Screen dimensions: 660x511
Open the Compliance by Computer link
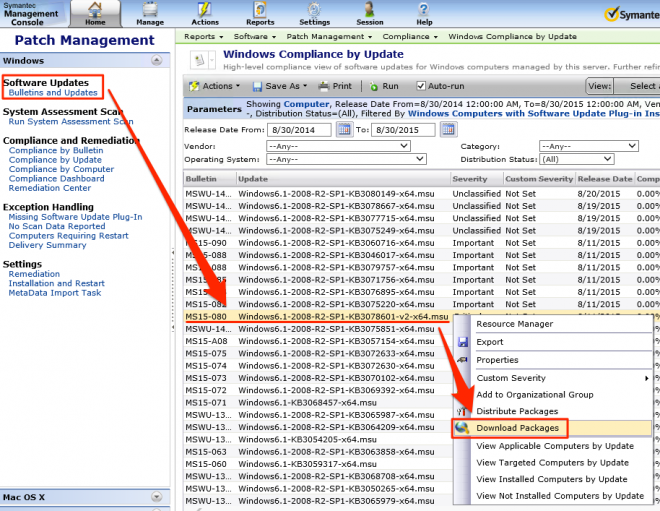coord(61,169)
